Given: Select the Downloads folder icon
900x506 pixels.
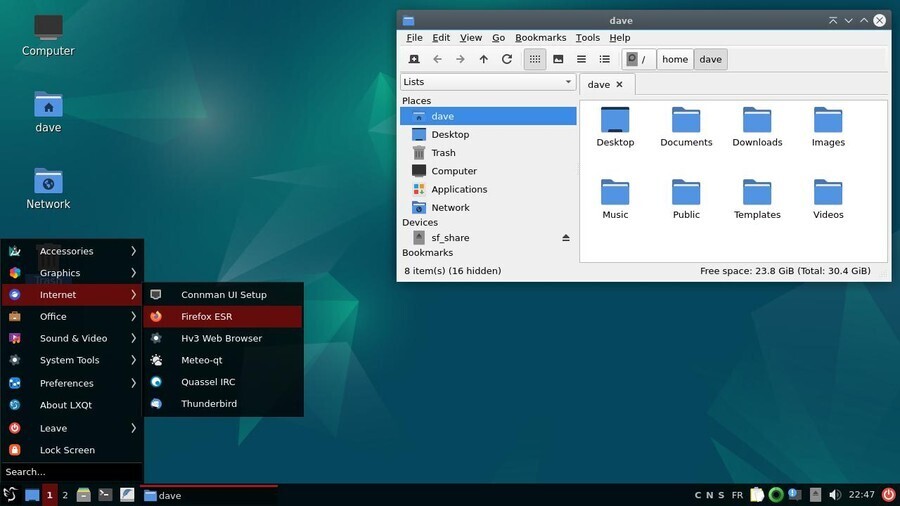Looking at the screenshot, I should [x=757, y=127].
